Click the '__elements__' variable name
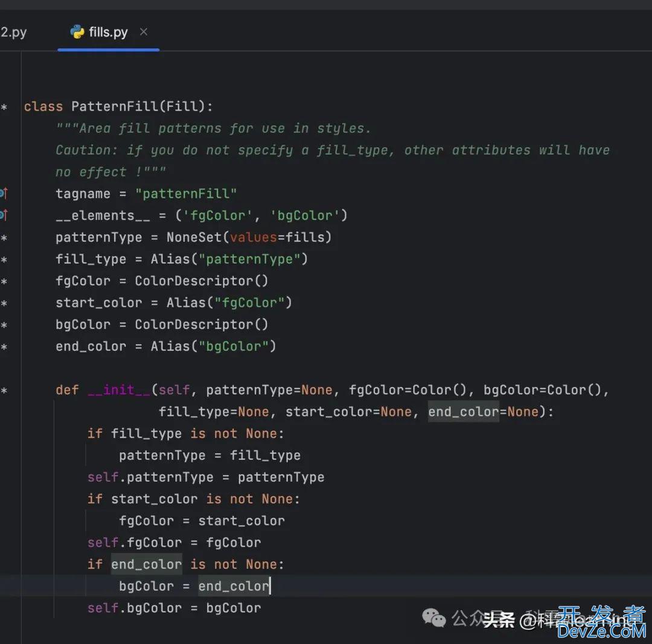The height and width of the screenshot is (644, 652). [103, 215]
